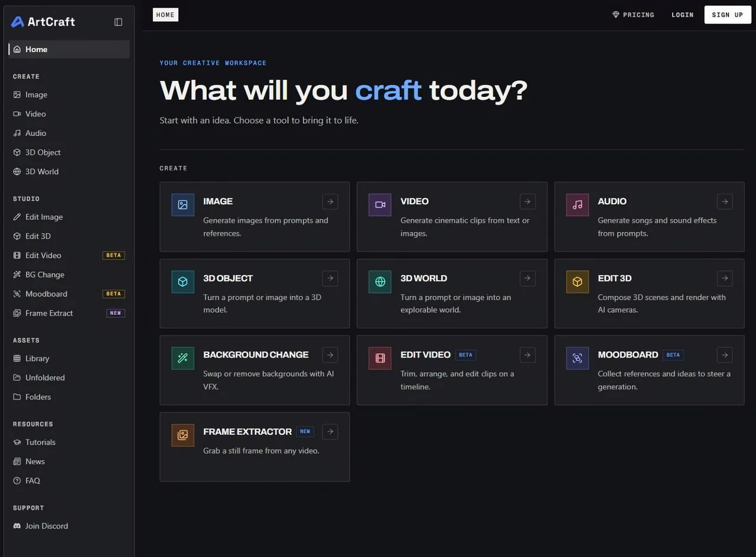Open the FAQ link in the sidebar

tap(69, 481)
